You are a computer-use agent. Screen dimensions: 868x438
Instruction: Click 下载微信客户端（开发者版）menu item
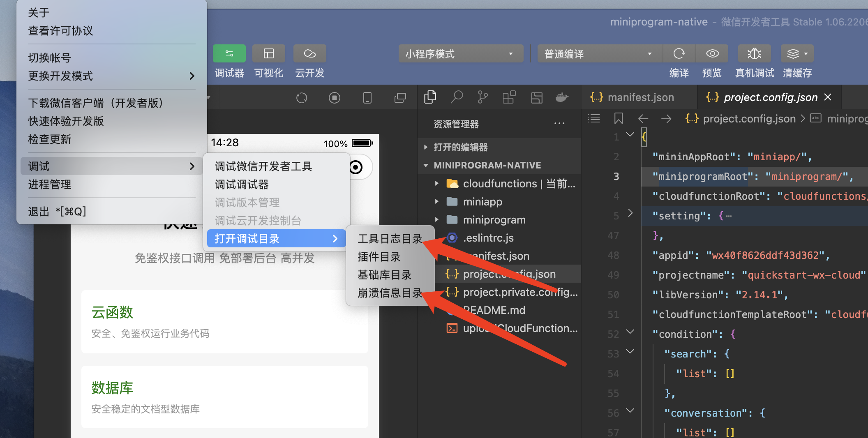coord(111,103)
